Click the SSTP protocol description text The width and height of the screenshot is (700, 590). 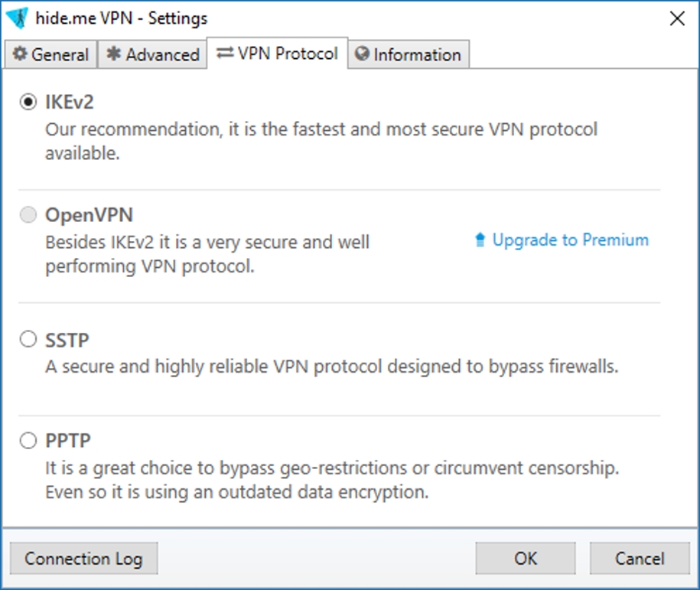pos(330,367)
